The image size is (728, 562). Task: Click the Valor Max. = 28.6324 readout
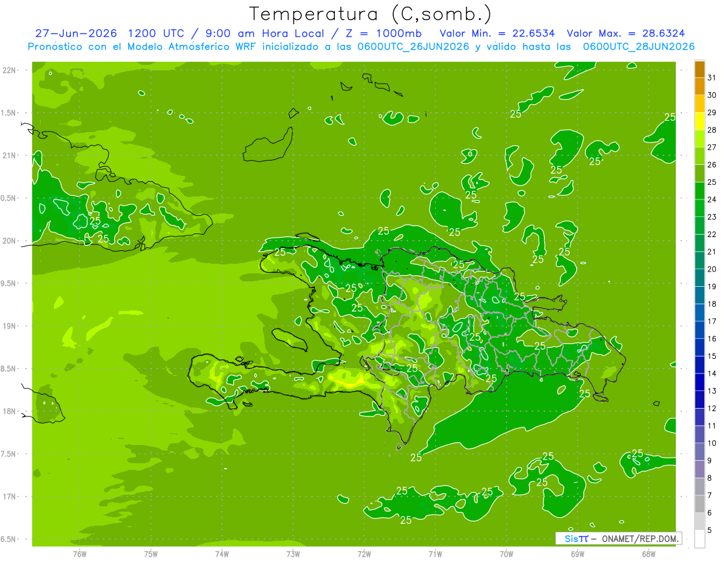626,33
